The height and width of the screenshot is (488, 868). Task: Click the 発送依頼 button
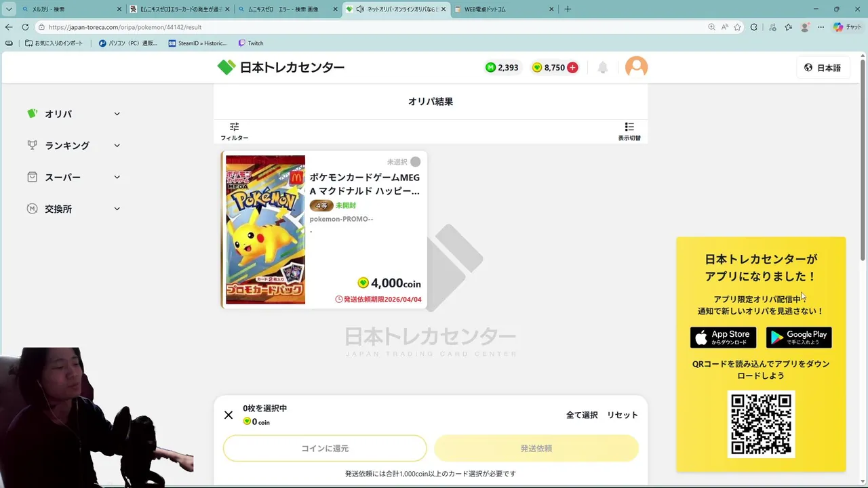(536, 448)
